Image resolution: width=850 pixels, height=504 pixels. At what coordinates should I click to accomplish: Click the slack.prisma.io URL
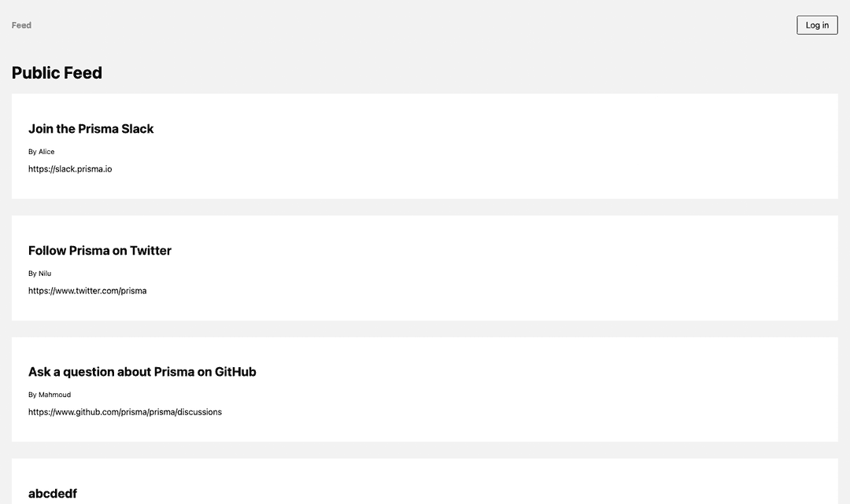[x=70, y=168]
